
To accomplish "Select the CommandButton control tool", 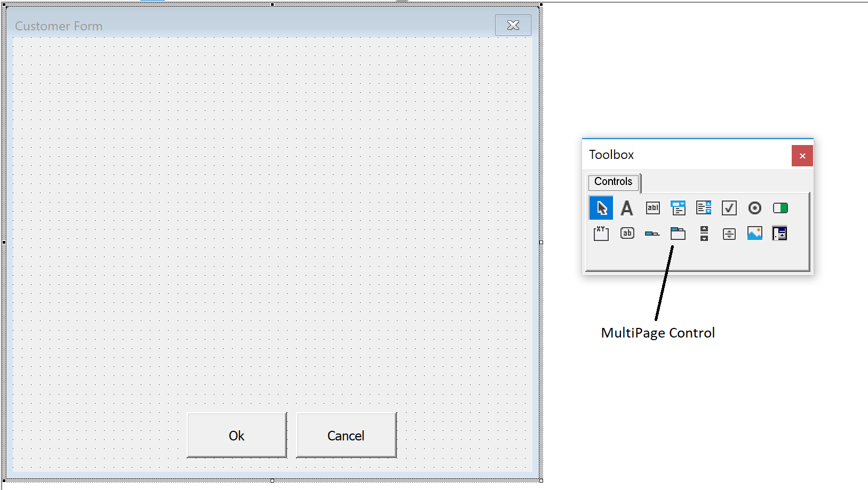I will (627, 233).
